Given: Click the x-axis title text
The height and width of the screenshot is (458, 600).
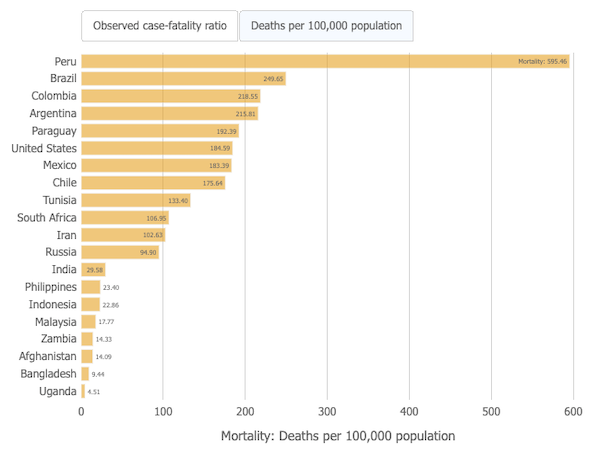Looking at the screenshot, I should [x=337, y=436].
